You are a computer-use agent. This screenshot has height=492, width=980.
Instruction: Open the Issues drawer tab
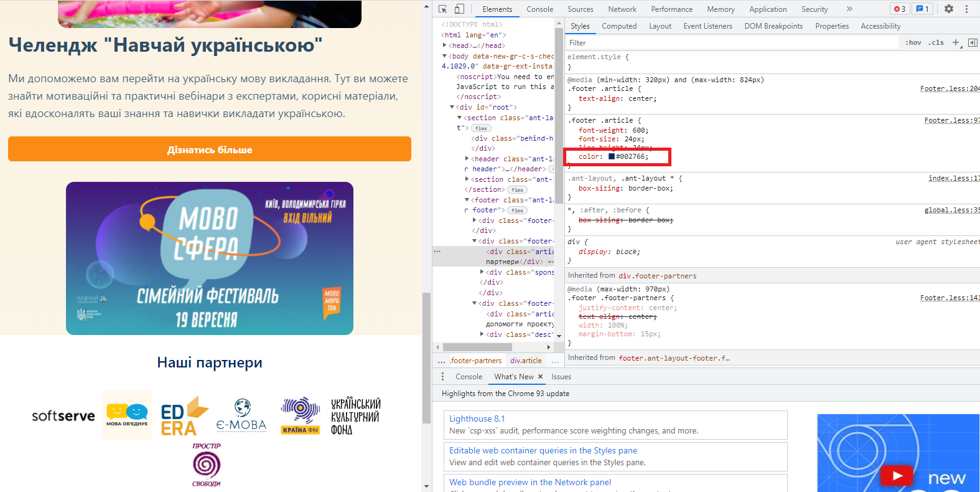click(561, 377)
